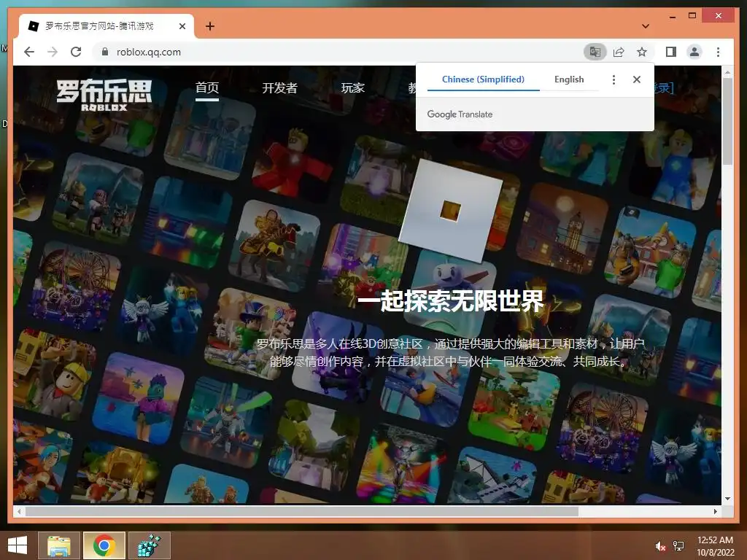Select Chinese (Simplified) in translate popup
The height and width of the screenshot is (560, 747).
(483, 79)
